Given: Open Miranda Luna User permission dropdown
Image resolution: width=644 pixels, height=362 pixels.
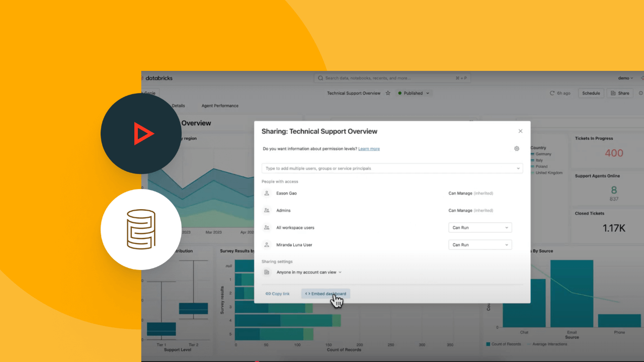Looking at the screenshot, I should click(x=479, y=245).
